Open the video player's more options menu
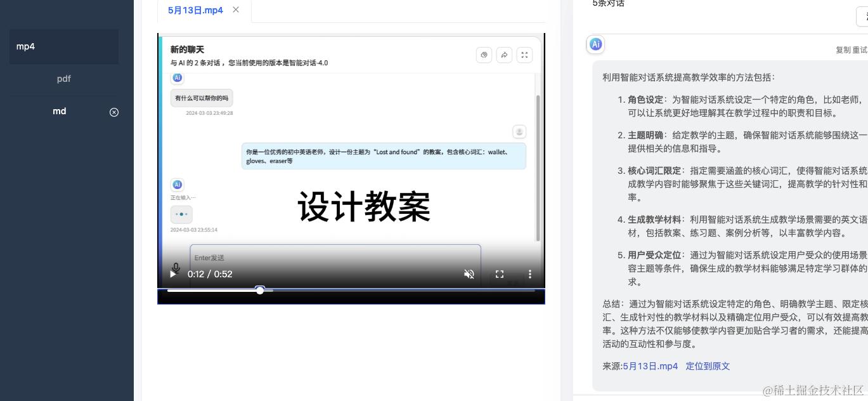 click(x=530, y=274)
